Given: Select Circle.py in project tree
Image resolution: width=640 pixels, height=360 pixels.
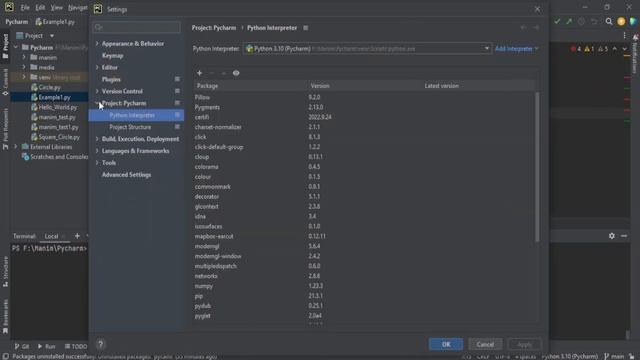Looking at the screenshot, I should (49, 87).
